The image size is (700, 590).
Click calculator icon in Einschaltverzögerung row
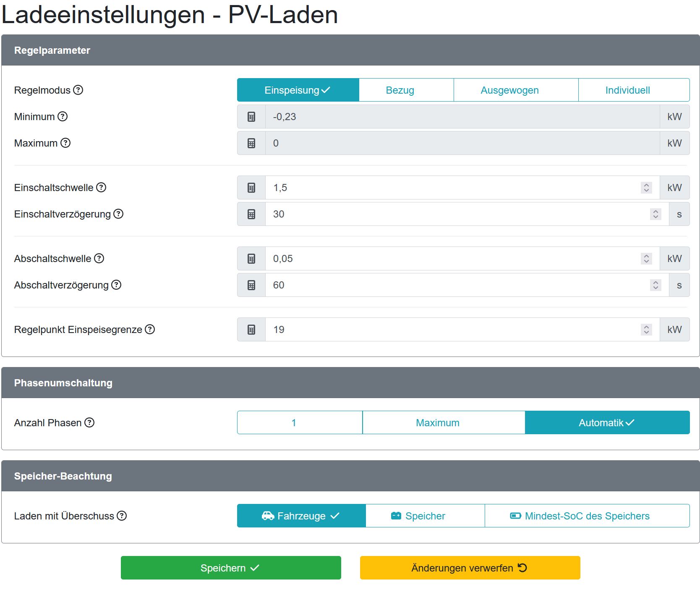(x=251, y=214)
